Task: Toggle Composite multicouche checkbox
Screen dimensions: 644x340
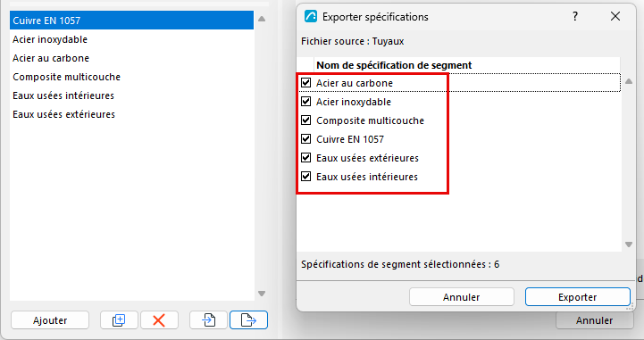Action: [306, 120]
